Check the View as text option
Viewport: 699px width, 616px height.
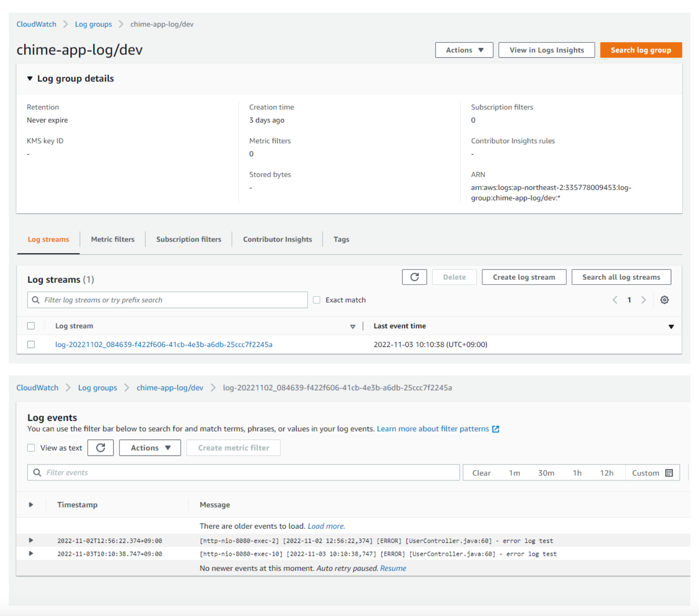(31, 448)
